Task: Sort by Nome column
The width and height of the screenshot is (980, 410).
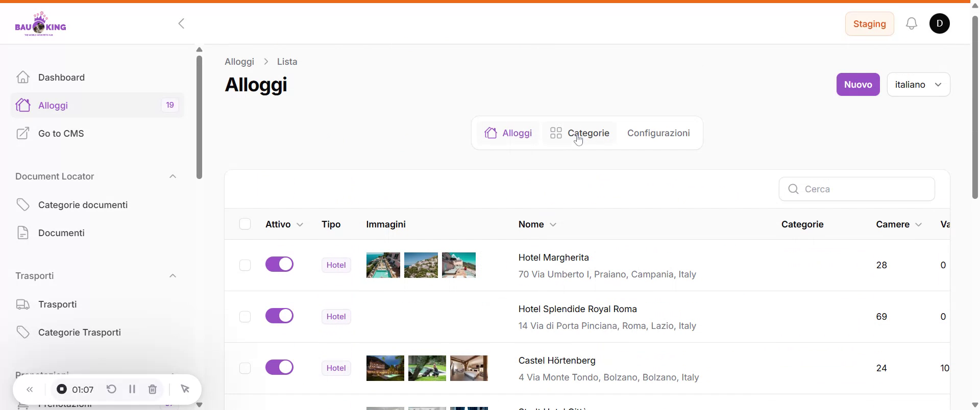Action: point(537,224)
